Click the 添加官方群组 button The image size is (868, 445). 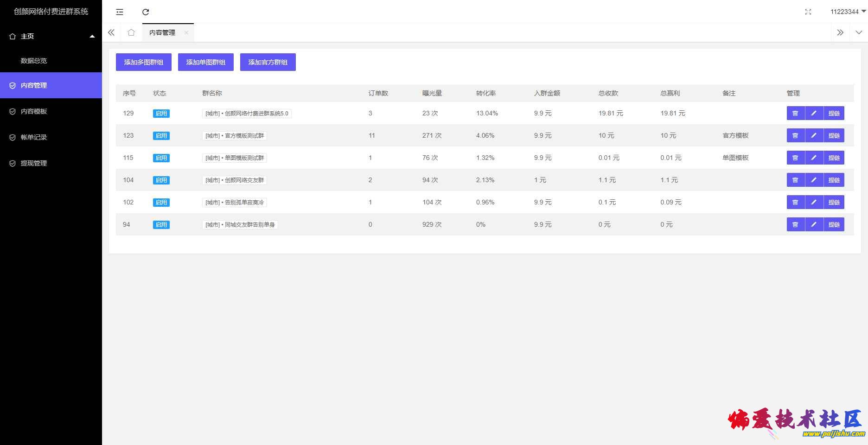tap(268, 62)
